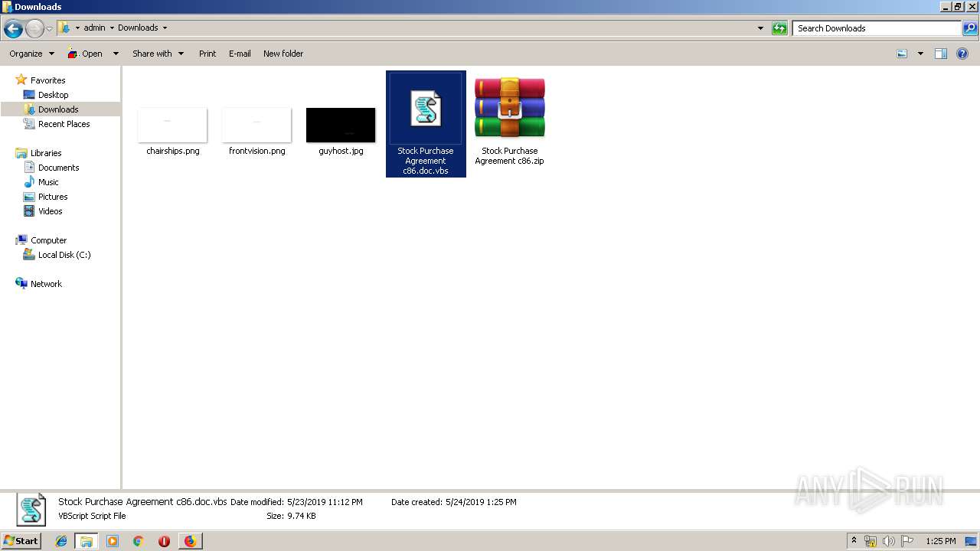Screen dimensions: 980x551
Task: Select Network in the navigation pane
Action: [46, 284]
